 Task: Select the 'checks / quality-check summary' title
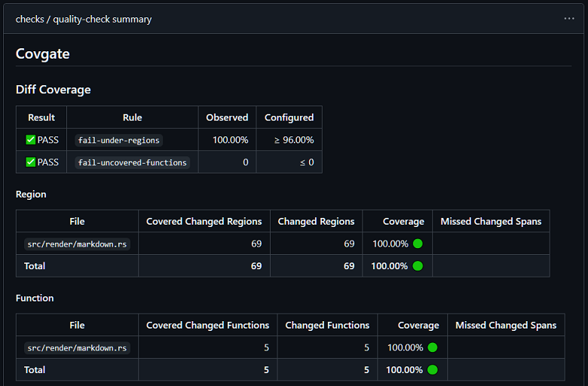[x=84, y=19]
